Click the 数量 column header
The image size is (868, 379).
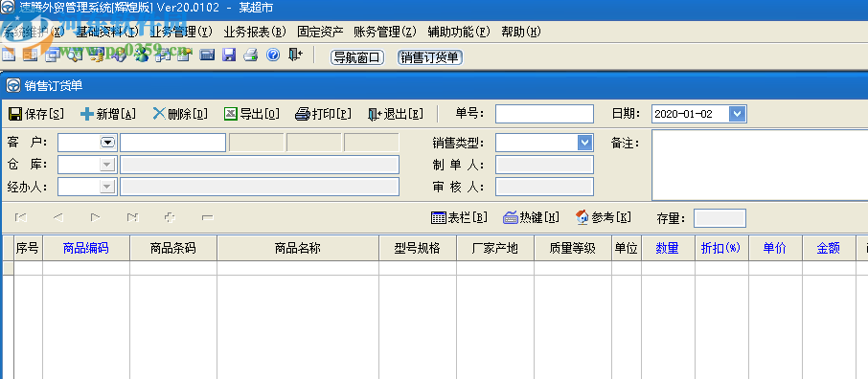[x=668, y=249]
